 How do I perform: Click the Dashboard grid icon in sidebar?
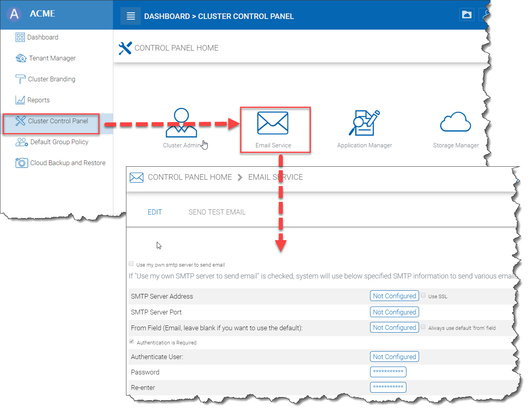(20, 37)
